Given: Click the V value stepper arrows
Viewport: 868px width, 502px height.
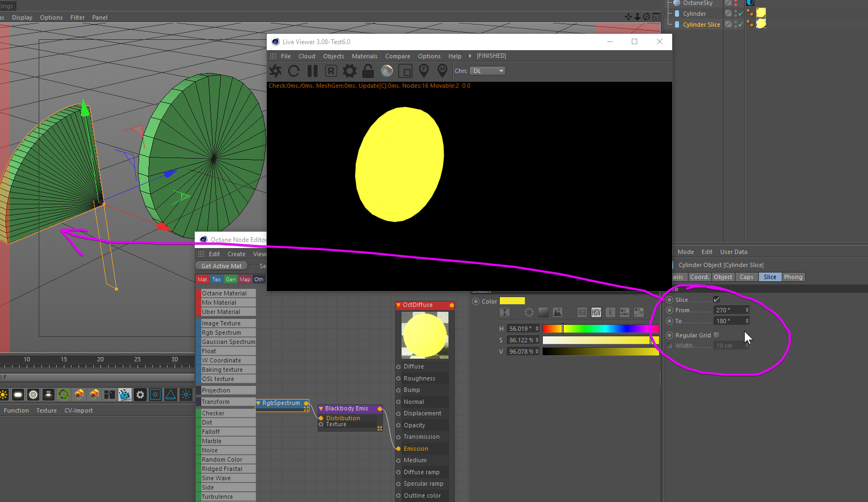Looking at the screenshot, I should 537,352.
